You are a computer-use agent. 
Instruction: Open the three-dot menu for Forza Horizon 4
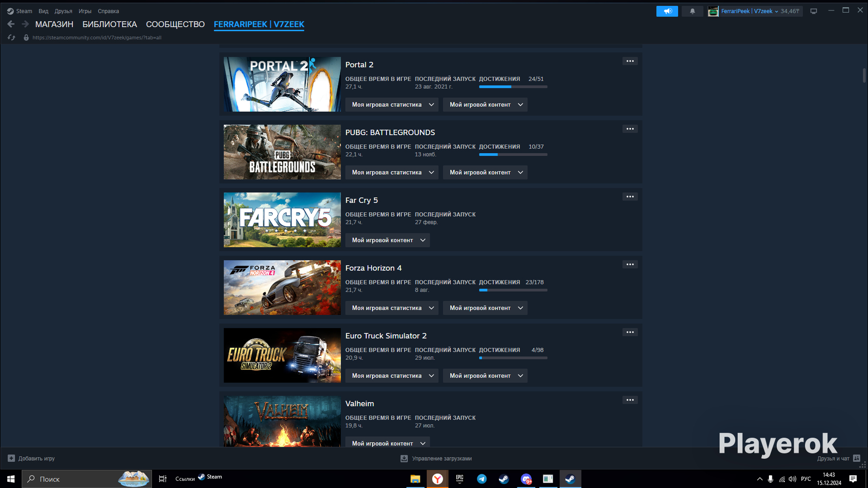click(630, 264)
